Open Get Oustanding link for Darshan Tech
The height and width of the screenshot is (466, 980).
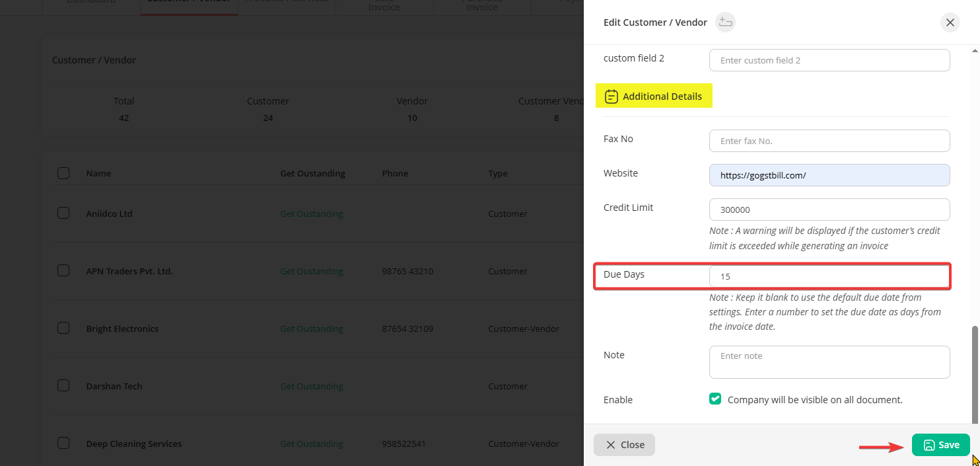(x=312, y=386)
